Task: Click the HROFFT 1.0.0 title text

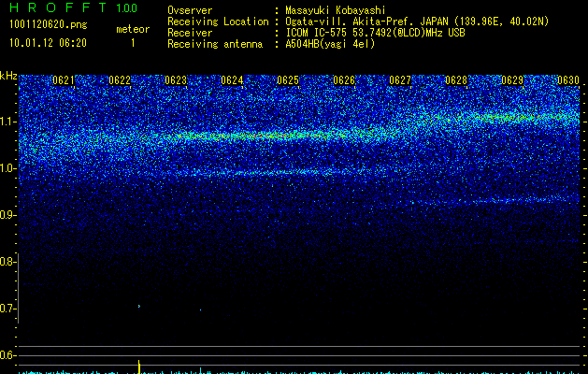Action: click(74, 7)
